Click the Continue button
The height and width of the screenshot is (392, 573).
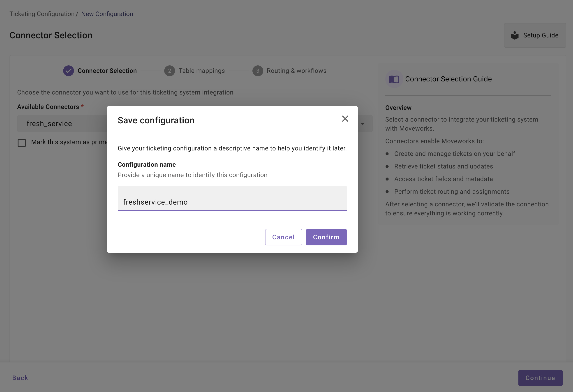pos(540,378)
